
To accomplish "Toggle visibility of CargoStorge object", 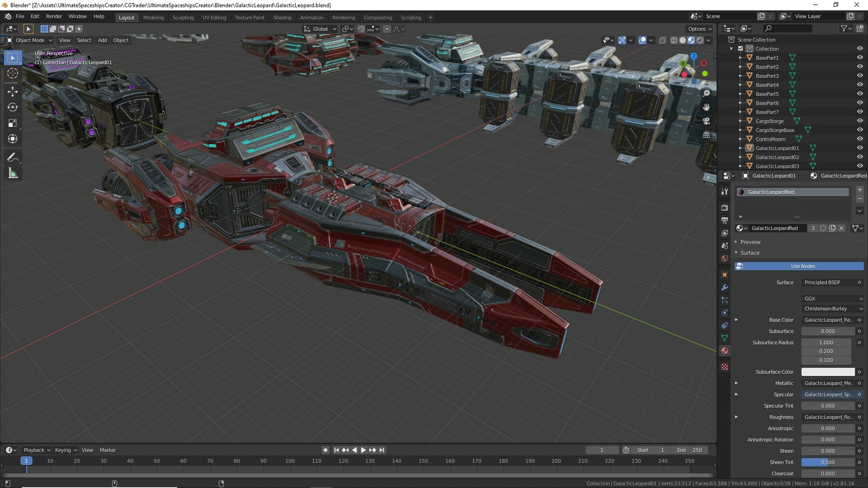I will tap(860, 121).
